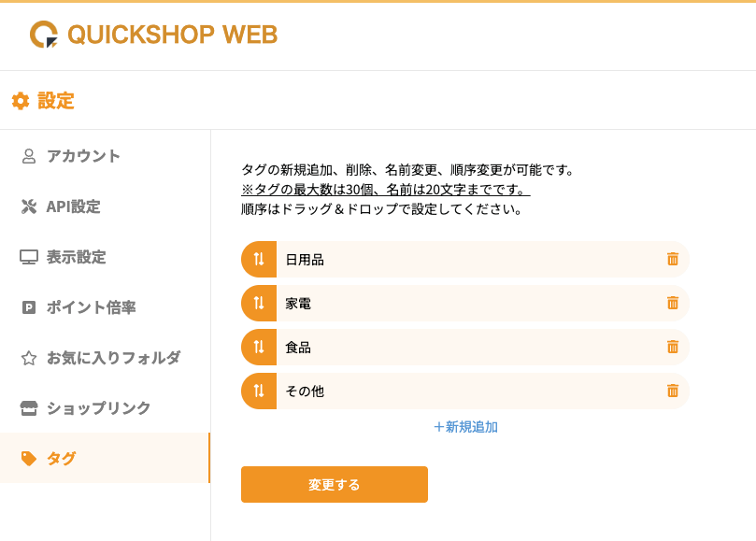Screen dimensions: 756x541
Task: Click trash icon for 食品 tag
Action: pos(673,347)
